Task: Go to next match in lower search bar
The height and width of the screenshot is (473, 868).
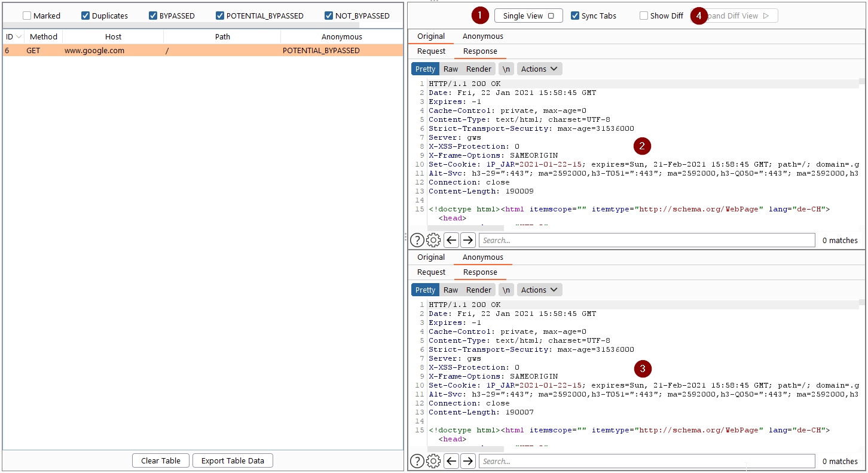Action: point(468,461)
